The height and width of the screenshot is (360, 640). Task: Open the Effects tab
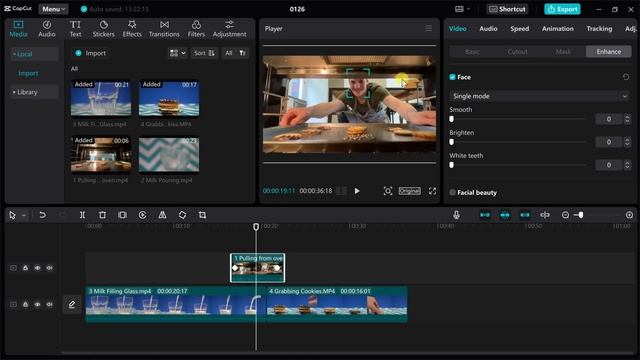pyautogui.click(x=132, y=29)
